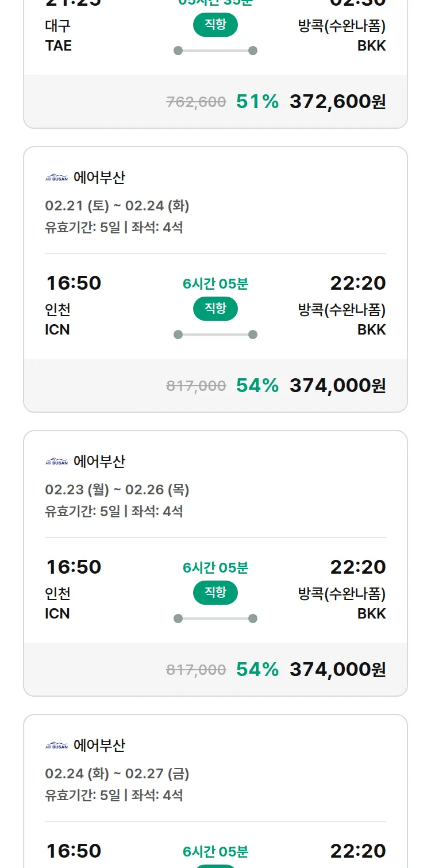Tap the 직항 badge on the 02.23 flight
The width and height of the screenshot is (431, 868).
click(215, 593)
